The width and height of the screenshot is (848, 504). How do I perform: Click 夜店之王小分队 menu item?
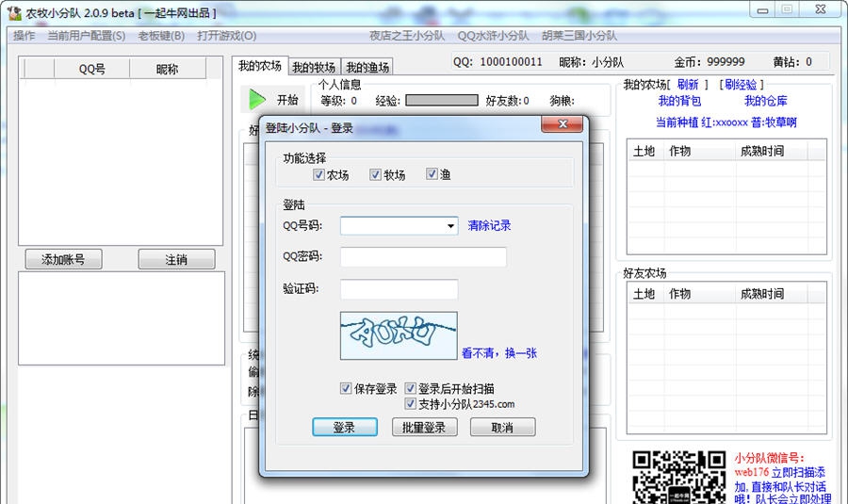[407, 36]
